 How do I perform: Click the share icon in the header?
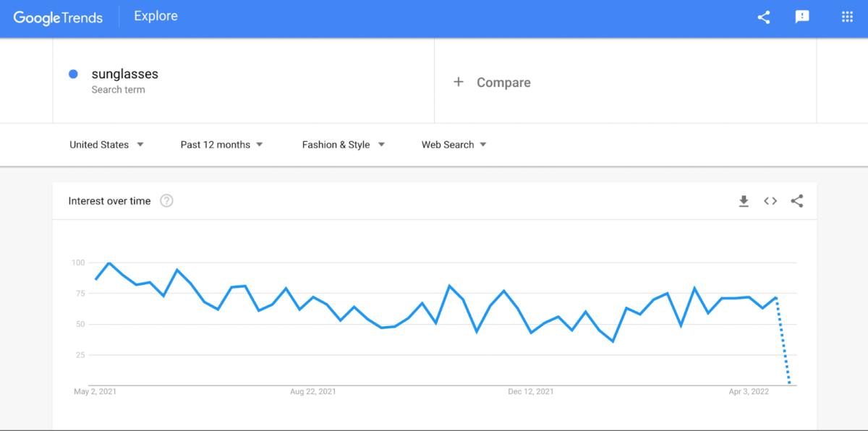point(764,17)
